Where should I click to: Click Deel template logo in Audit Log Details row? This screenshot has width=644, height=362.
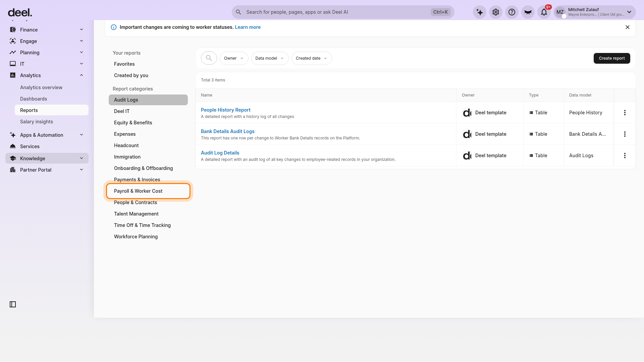(x=467, y=156)
